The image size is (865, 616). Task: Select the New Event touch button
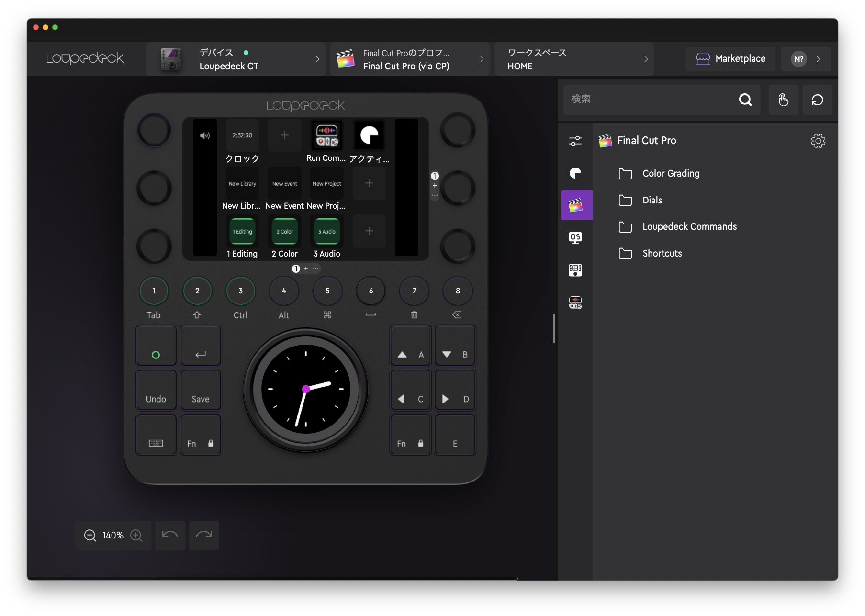284,183
